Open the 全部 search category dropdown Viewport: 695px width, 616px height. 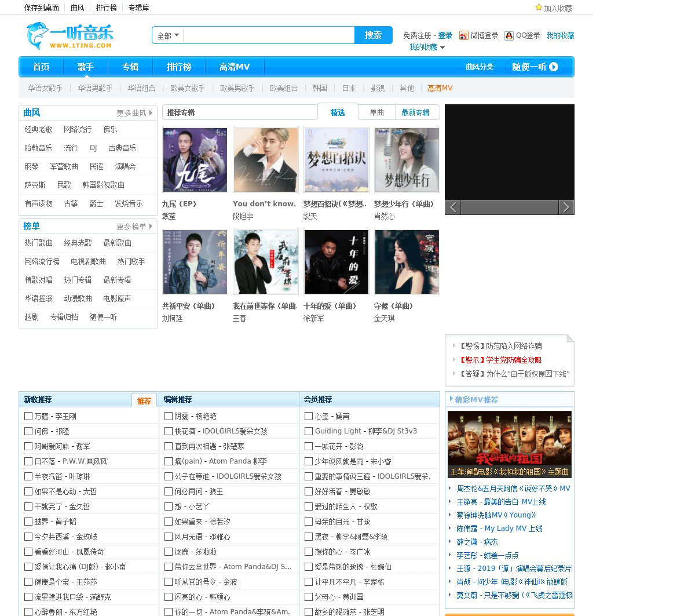click(x=168, y=35)
